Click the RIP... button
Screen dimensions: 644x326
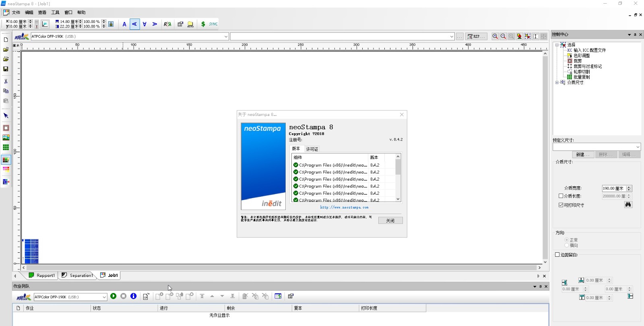tap(476, 36)
